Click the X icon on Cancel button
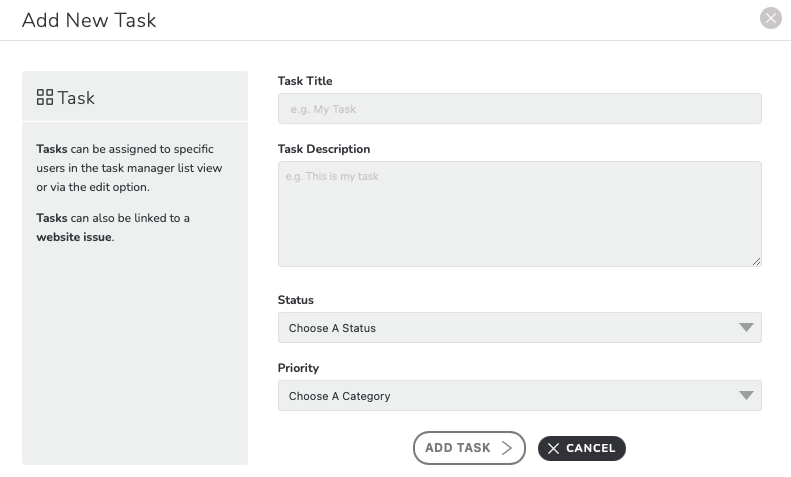 pyautogui.click(x=553, y=448)
